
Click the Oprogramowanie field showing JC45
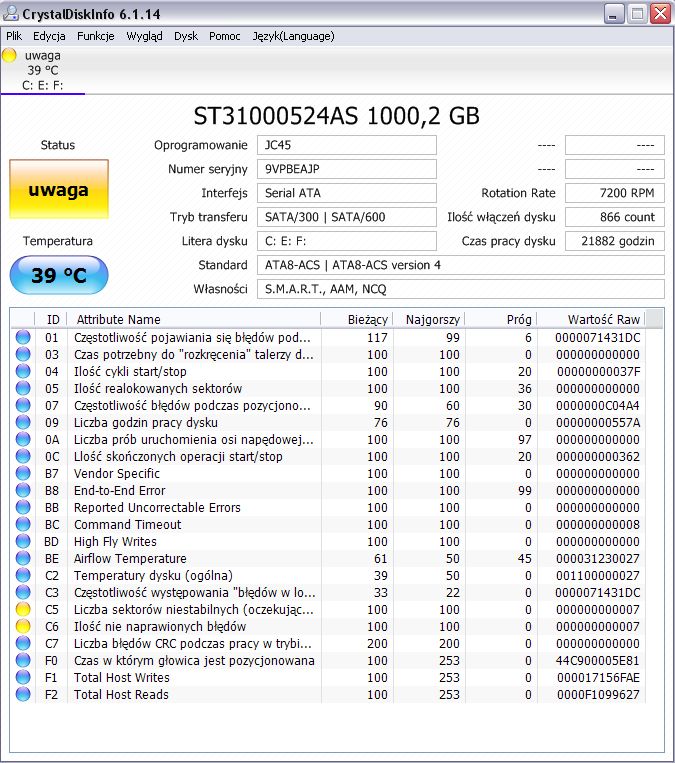point(347,145)
